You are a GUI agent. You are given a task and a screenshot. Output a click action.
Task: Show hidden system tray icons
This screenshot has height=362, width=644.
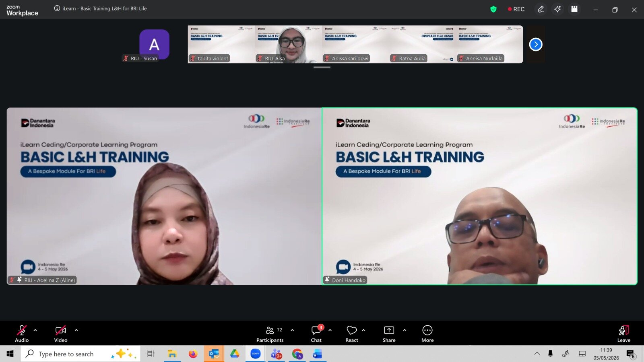click(x=537, y=354)
